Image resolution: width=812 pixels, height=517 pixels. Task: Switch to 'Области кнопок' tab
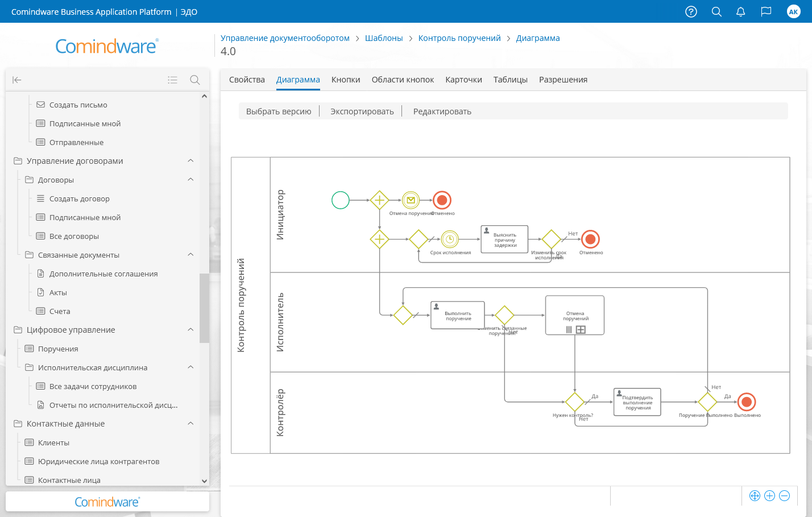tap(403, 80)
